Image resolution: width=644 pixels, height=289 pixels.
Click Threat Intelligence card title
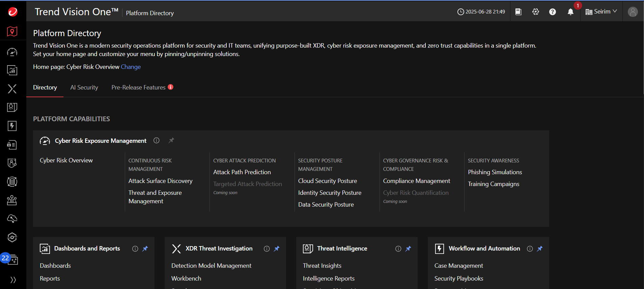click(x=342, y=248)
